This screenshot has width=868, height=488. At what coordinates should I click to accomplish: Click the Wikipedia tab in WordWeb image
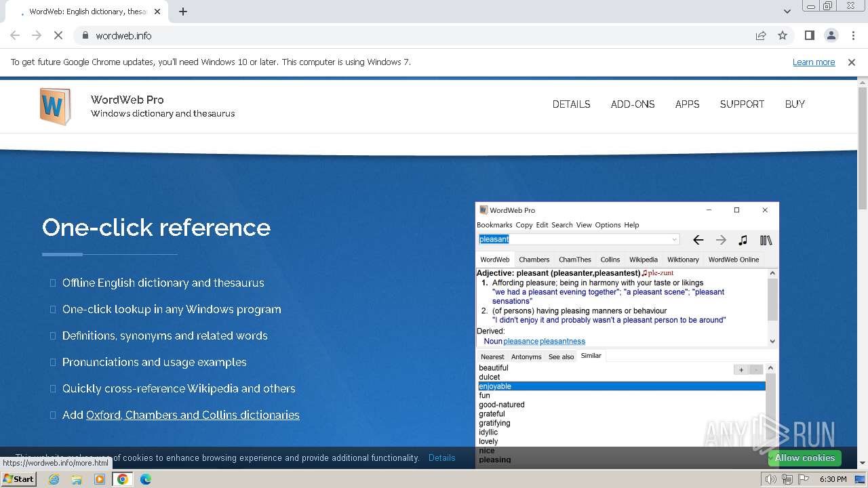643,260
